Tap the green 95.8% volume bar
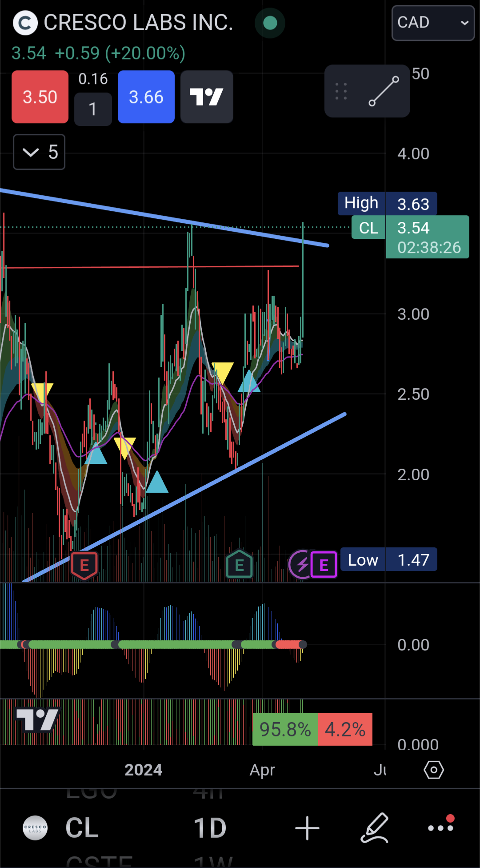The width and height of the screenshot is (480, 868). point(285,729)
